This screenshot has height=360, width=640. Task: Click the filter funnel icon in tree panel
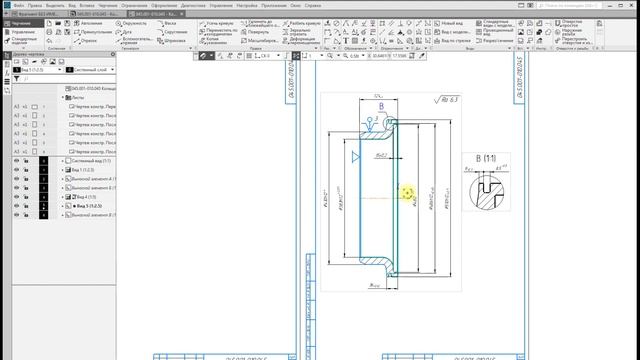point(17,79)
